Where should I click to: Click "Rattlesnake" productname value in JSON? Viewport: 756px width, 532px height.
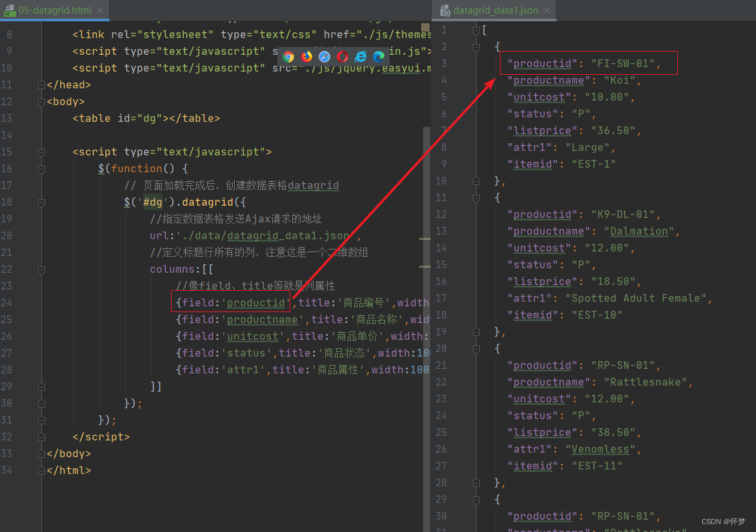pyautogui.click(x=645, y=382)
